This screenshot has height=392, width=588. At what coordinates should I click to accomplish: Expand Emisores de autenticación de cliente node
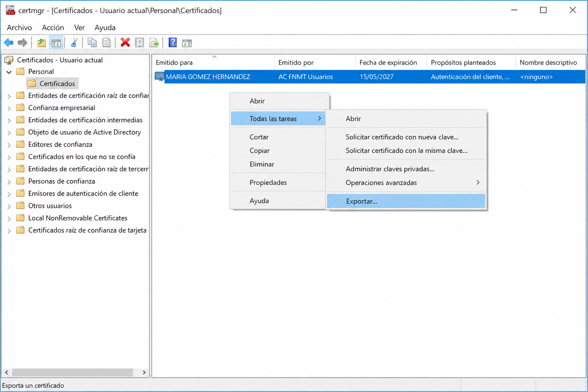tap(9, 194)
